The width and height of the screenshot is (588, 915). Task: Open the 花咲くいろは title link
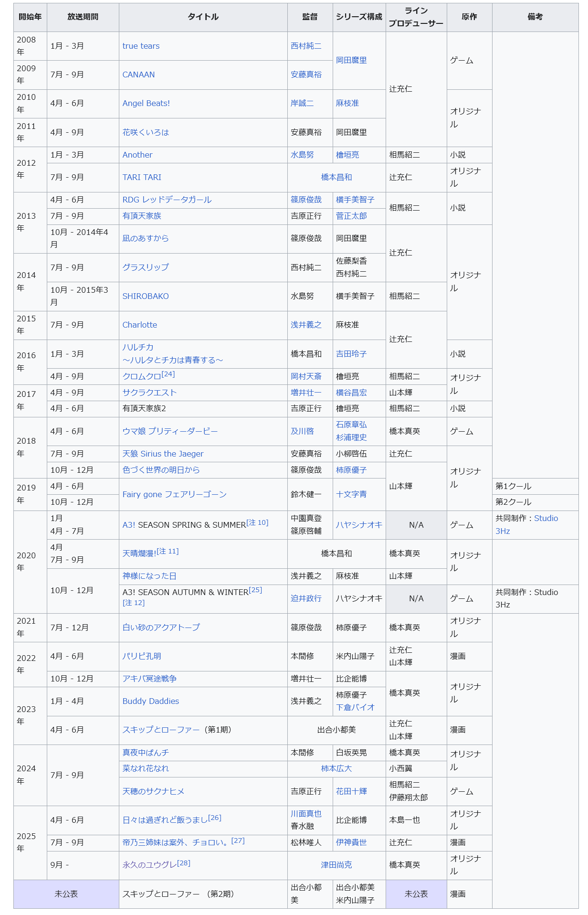click(146, 133)
